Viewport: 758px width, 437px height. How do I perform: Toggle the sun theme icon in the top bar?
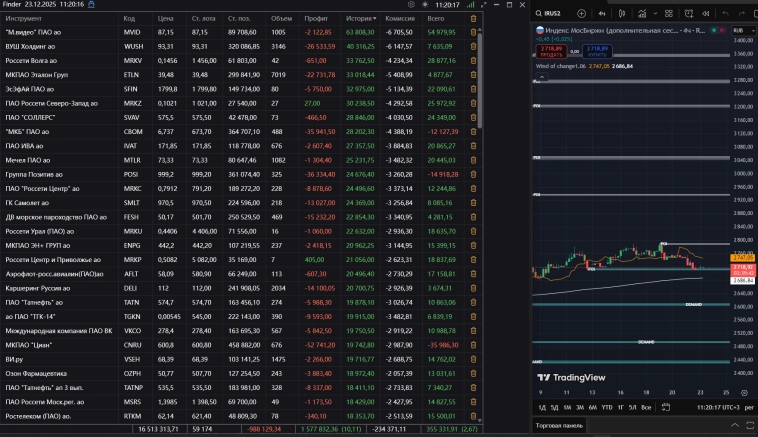click(x=424, y=5)
